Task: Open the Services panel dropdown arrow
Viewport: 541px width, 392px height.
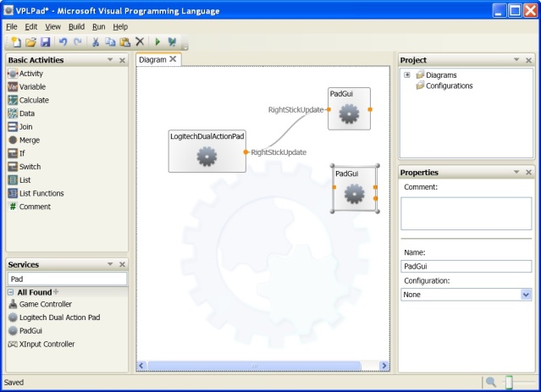Action: click(110, 264)
